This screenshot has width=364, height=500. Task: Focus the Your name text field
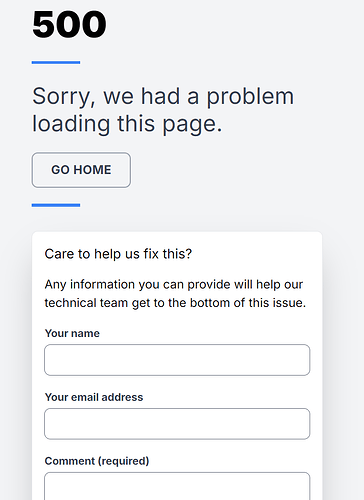click(177, 360)
